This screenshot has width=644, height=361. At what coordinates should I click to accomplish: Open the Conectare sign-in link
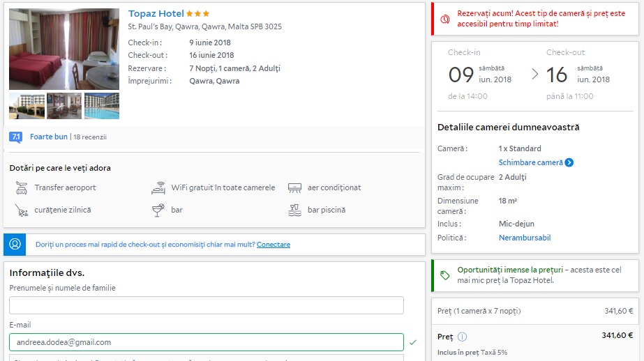(x=273, y=245)
